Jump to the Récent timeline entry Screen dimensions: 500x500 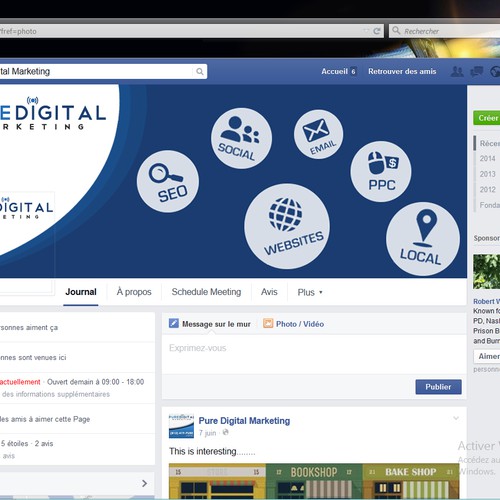(x=489, y=143)
